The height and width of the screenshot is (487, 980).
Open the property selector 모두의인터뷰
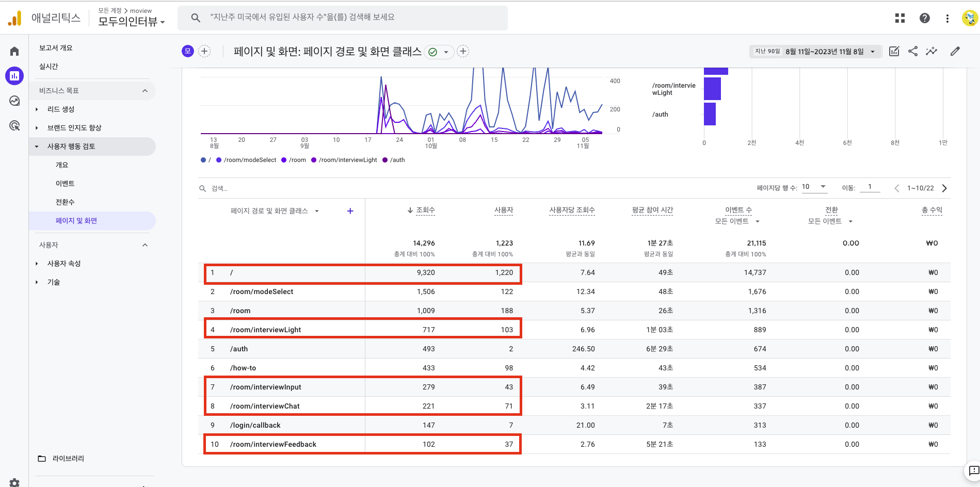pos(132,22)
